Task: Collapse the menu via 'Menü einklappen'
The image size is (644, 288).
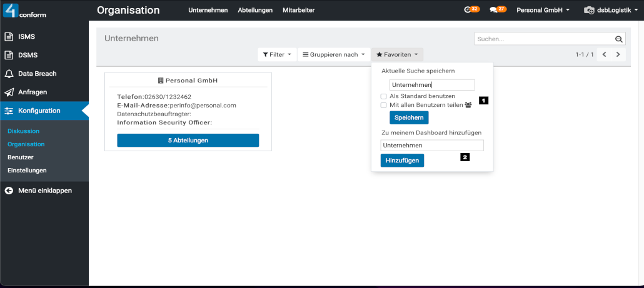Action: 44,191
